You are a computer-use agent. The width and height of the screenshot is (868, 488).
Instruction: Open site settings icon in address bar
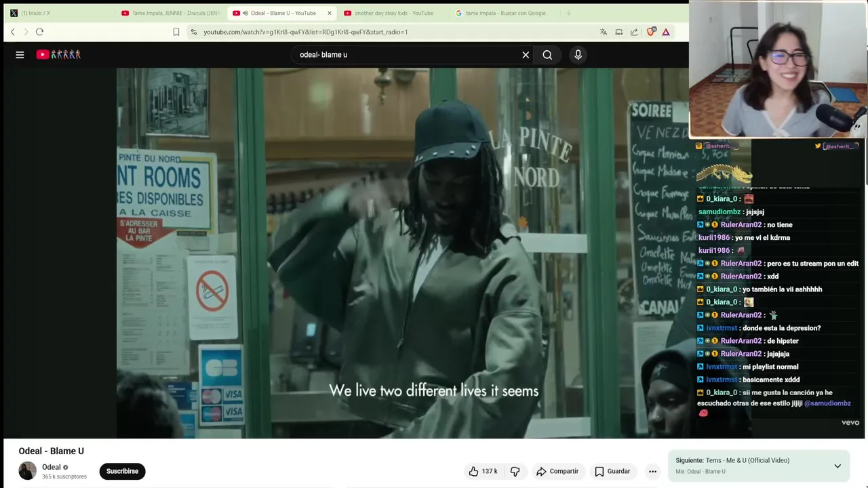[194, 32]
